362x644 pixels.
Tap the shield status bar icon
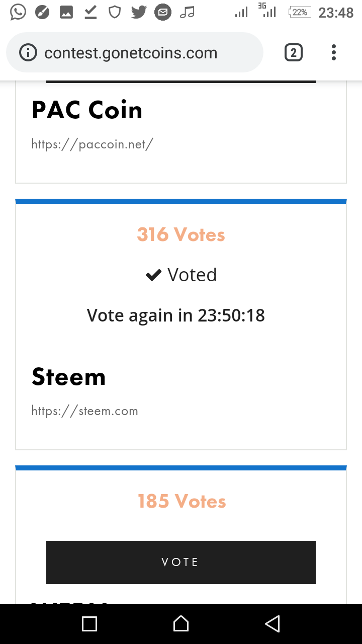click(115, 12)
